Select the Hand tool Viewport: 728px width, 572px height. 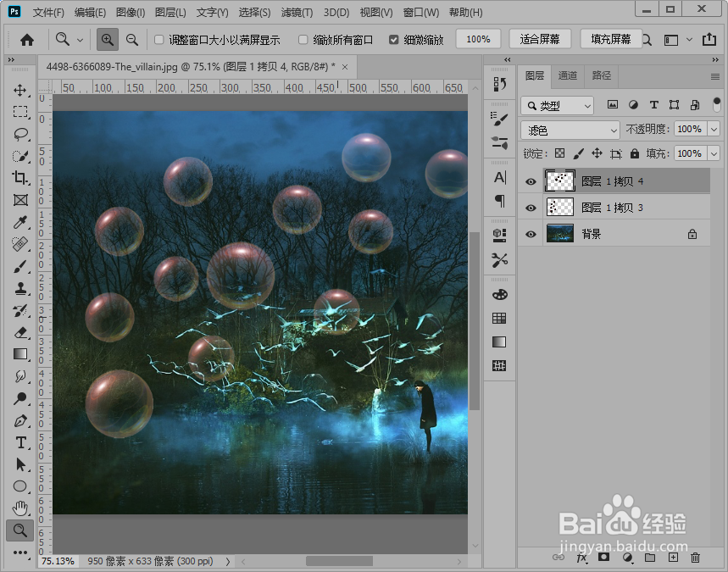(20, 508)
